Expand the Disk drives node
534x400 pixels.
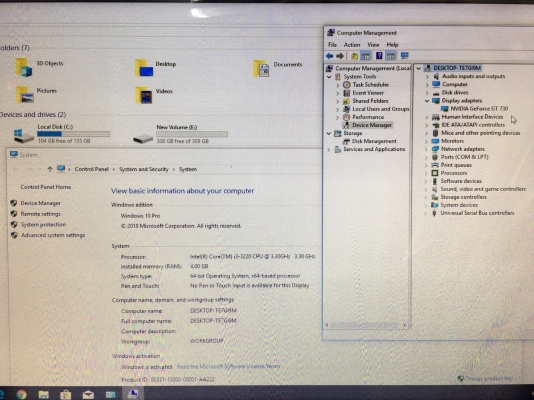(427, 93)
